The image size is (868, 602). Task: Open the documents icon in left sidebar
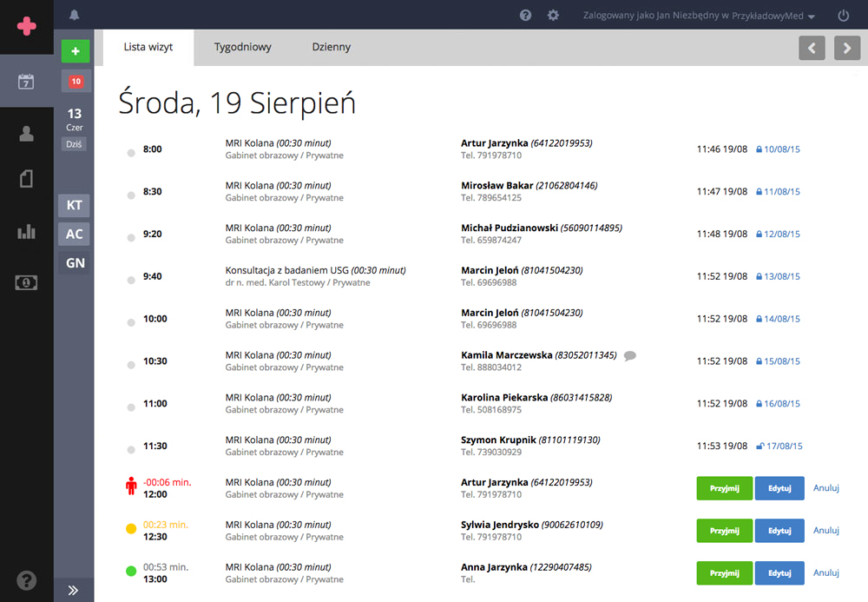point(26,179)
